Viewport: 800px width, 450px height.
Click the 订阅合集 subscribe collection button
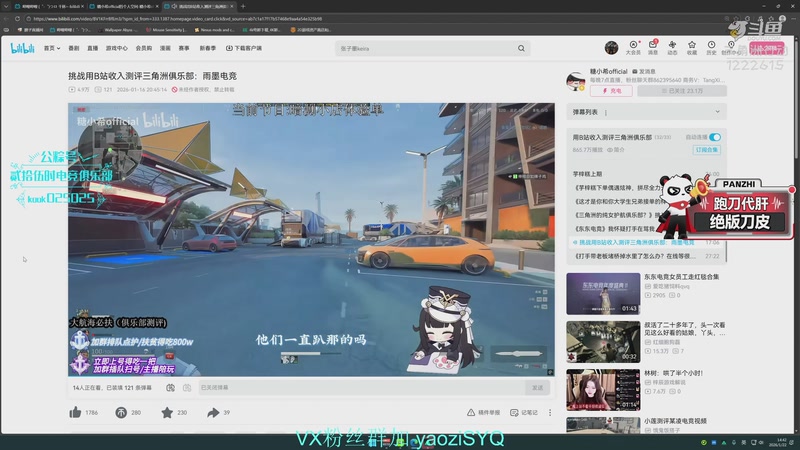[x=707, y=150]
